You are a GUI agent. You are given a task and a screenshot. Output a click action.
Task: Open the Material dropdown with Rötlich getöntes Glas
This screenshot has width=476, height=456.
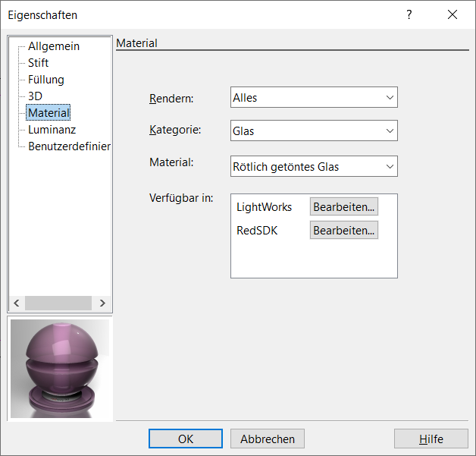(x=314, y=166)
